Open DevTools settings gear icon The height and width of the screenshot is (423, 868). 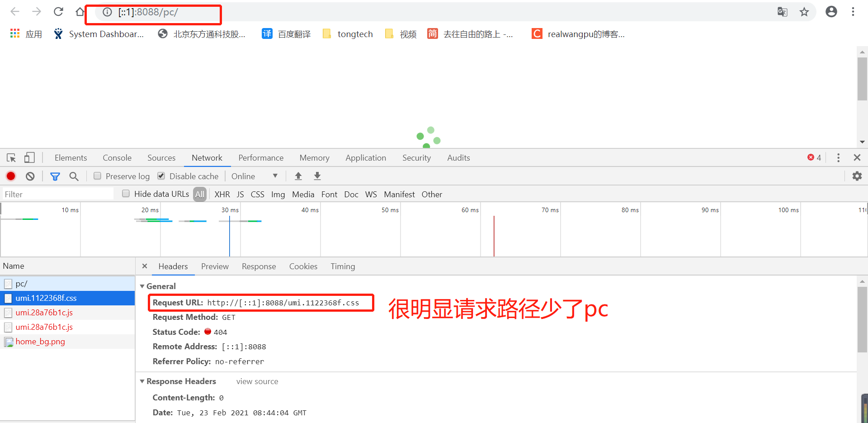coord(857,176)
